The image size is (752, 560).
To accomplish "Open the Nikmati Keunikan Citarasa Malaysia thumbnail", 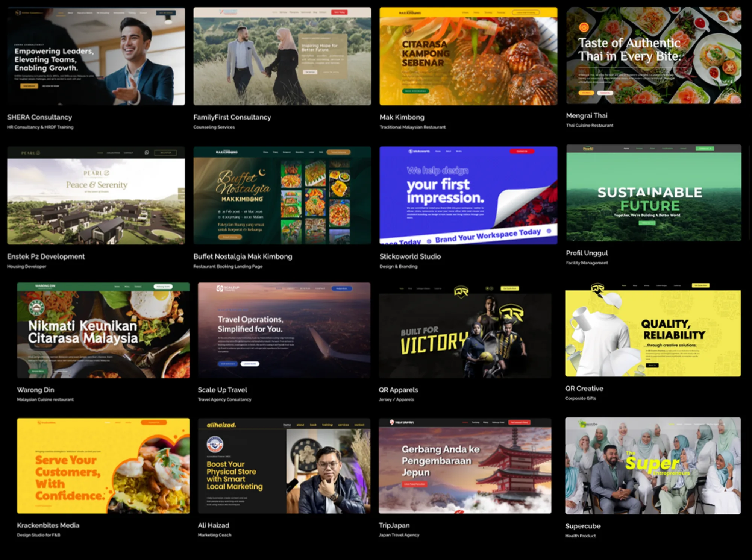I will tap(103, 330).
